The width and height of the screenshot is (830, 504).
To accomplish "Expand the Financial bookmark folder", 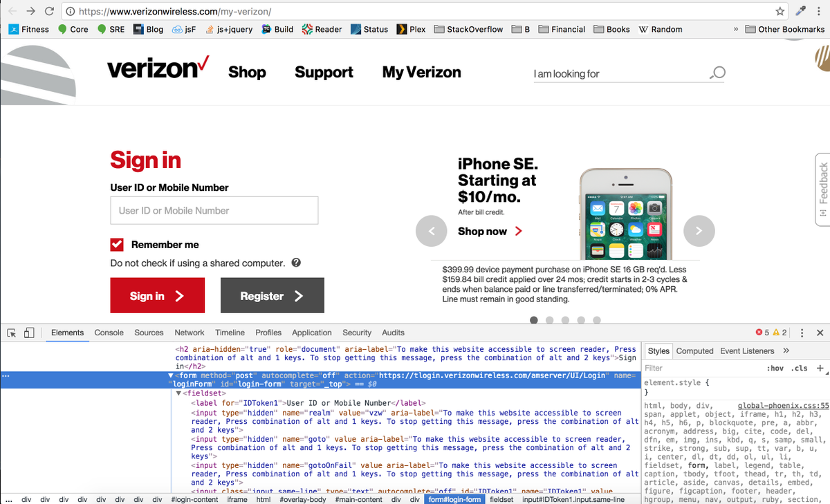I will click(x=562, y=29).
